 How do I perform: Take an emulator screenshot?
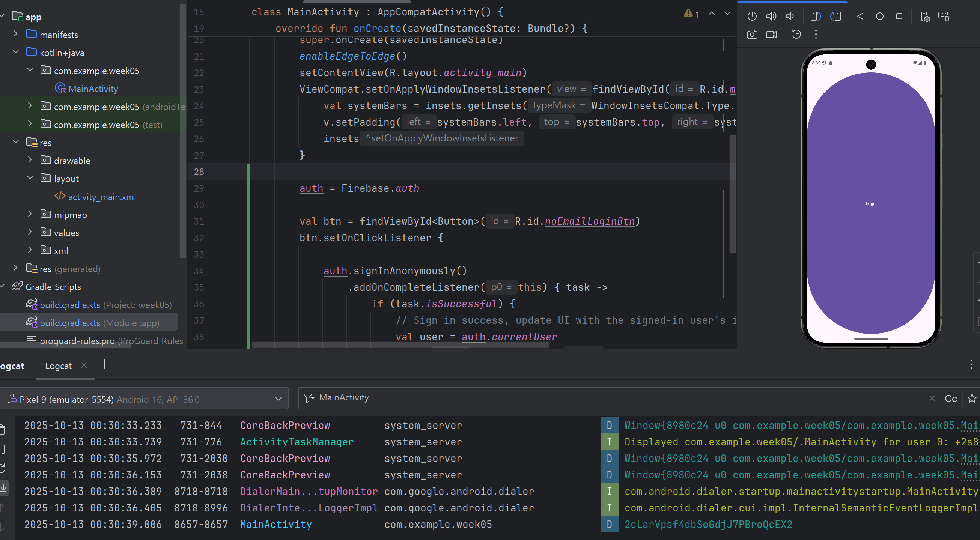pos(752,35)
